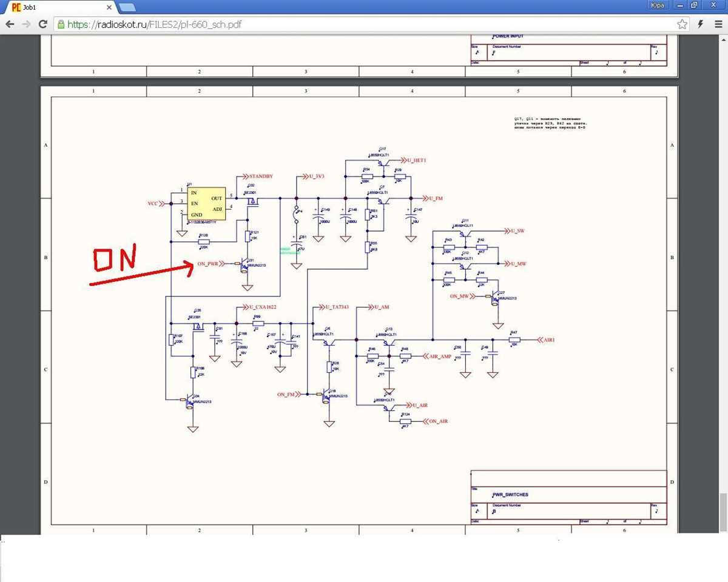
Task: Click the ON_MW net label
Action: pos(460,296)
